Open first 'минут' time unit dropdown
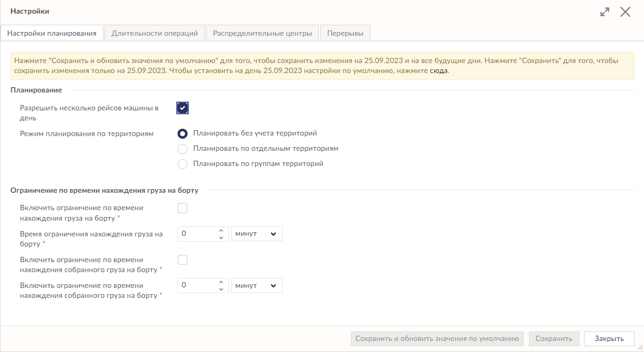 tap(256, 234)
